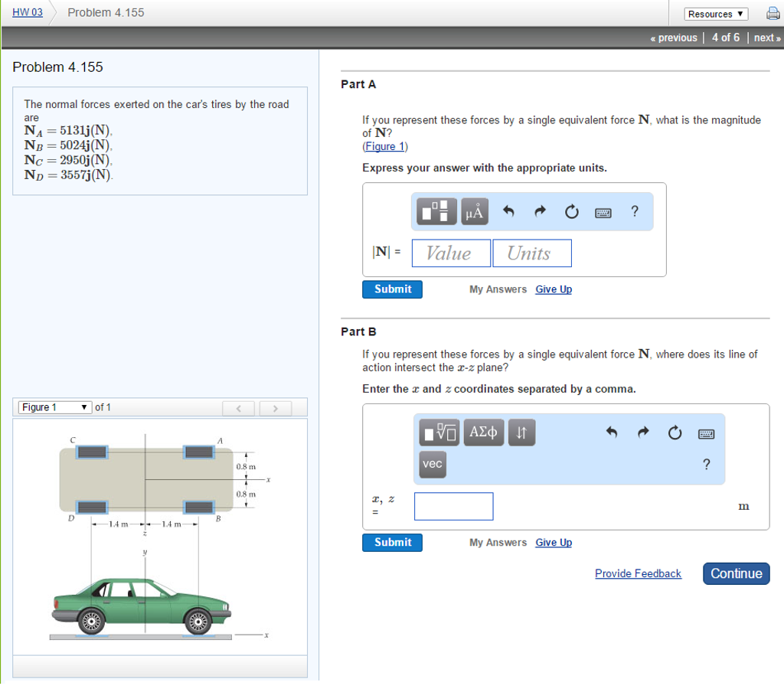The width and height of the screenshot is (784, 692).
Task: Click the question mark help icon in Part B
Action: pos(705,464)
